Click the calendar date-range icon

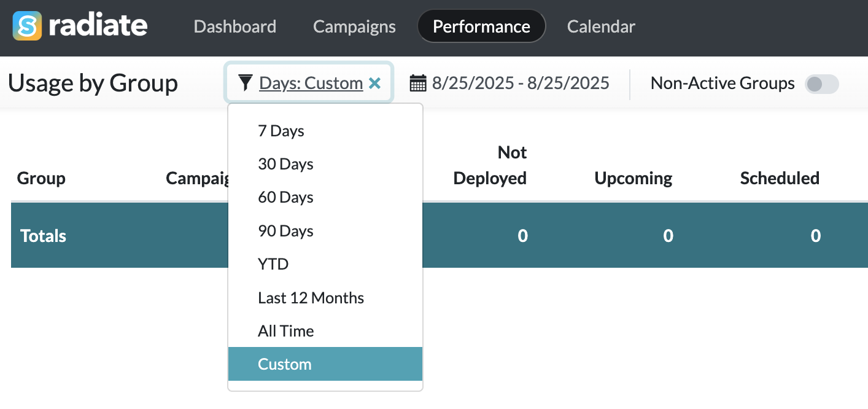[x=418, y=83]
